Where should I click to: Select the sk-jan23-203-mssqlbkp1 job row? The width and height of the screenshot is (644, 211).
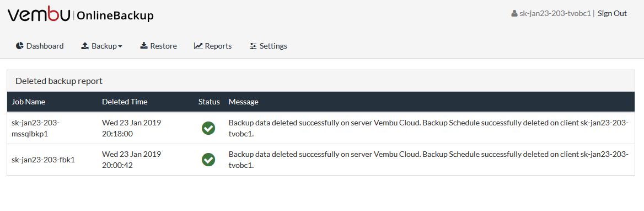(321, 128)
